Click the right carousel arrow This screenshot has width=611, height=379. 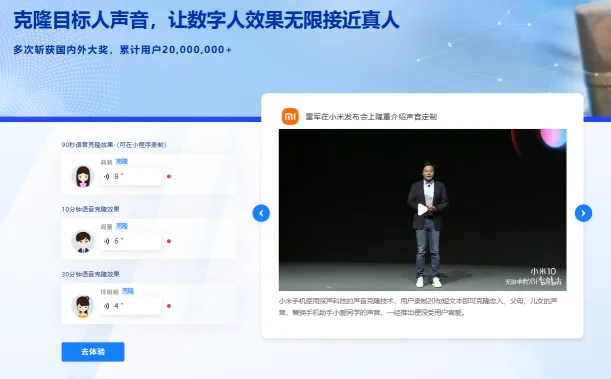pos(583,213)
